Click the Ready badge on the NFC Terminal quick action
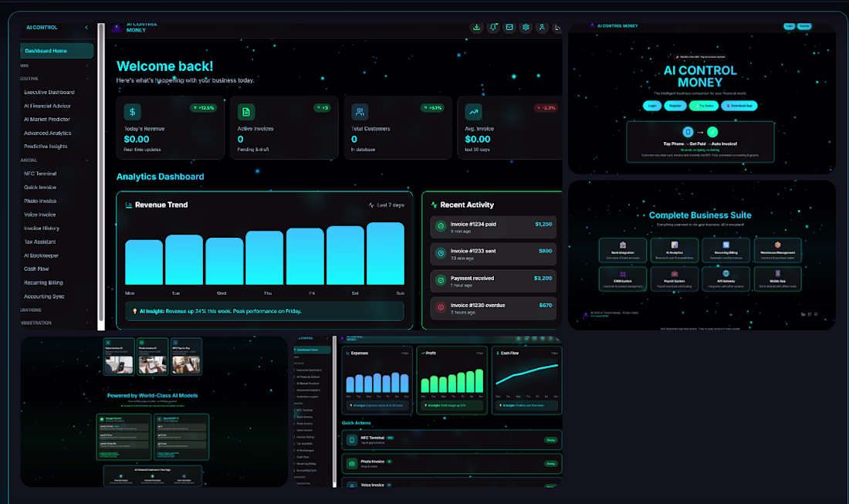Viewport: 849px width, 504px height. pos(550,440)
